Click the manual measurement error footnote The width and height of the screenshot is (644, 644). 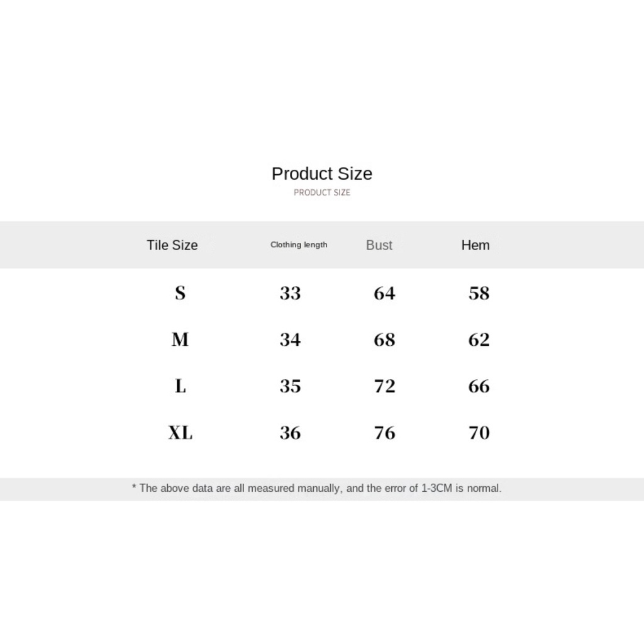pos(316,488)
